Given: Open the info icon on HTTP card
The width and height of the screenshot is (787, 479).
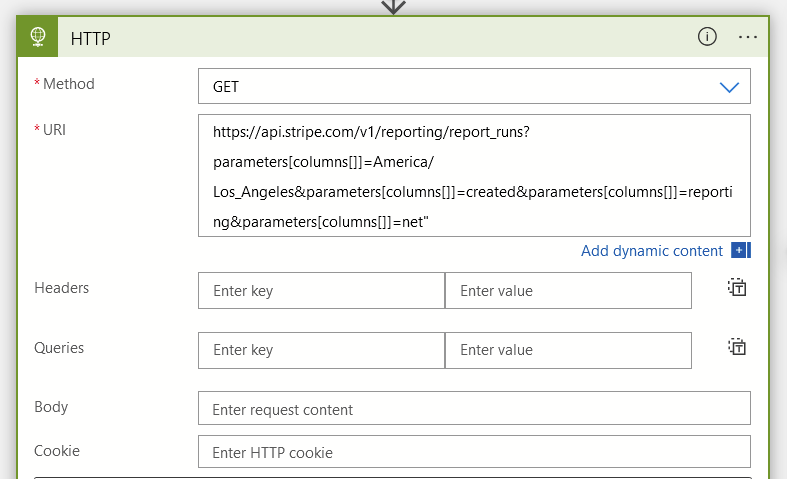Looking at the screenshot, I should (707, 37).
